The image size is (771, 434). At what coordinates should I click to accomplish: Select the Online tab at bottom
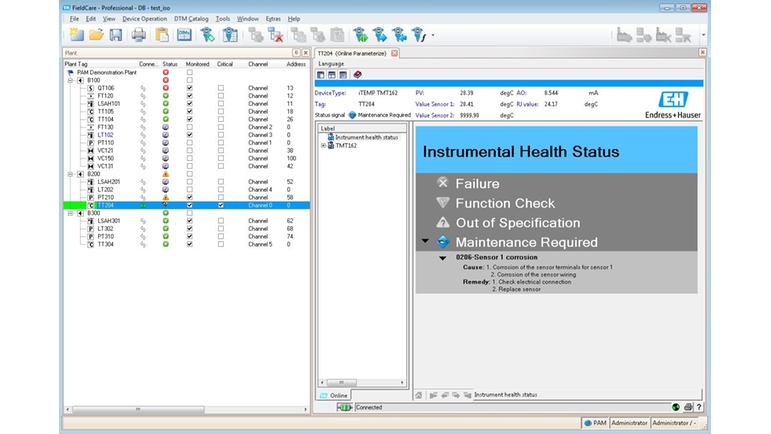coord(334,395)
